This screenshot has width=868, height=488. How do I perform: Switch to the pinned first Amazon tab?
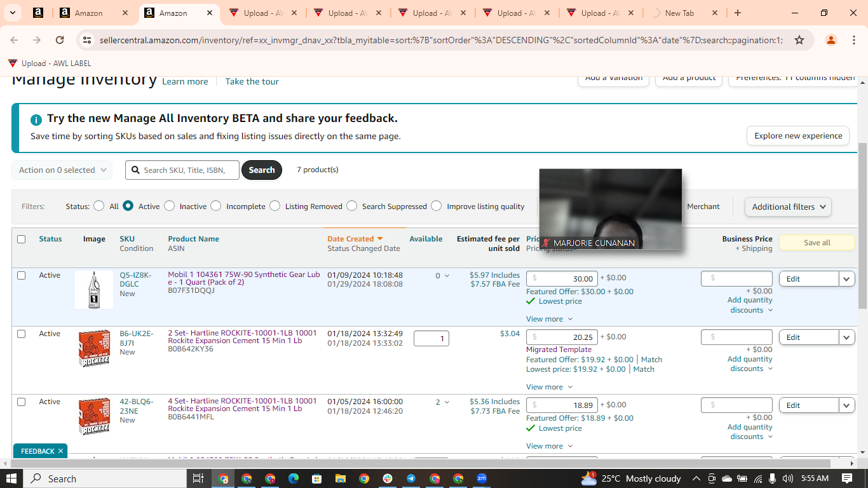[38, 13]
